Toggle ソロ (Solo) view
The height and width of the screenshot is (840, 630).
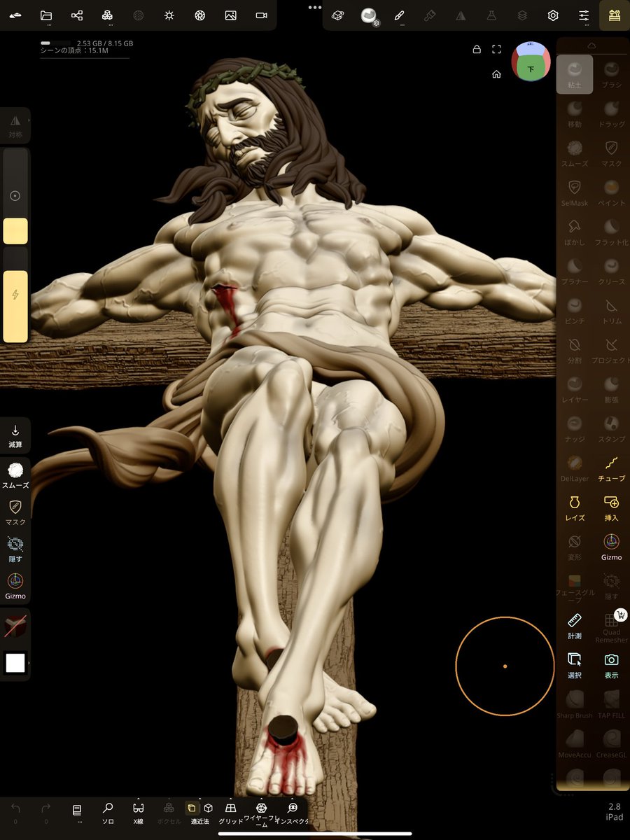point(108,813)
